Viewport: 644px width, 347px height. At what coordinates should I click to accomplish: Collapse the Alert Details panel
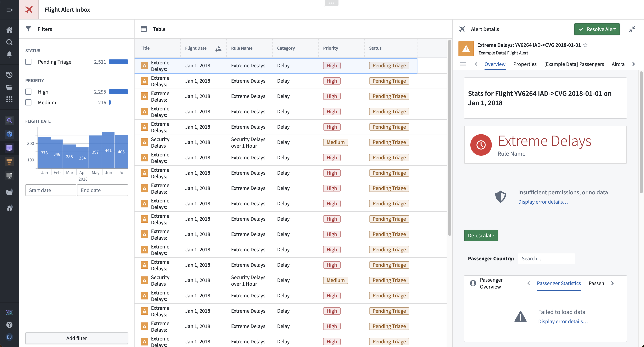[x=632, y=29]
